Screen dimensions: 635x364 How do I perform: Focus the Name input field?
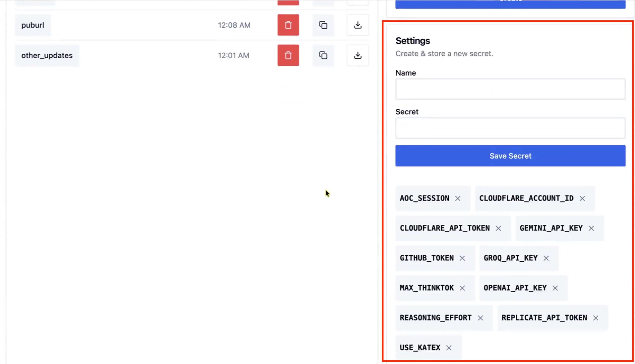(510, 89)
